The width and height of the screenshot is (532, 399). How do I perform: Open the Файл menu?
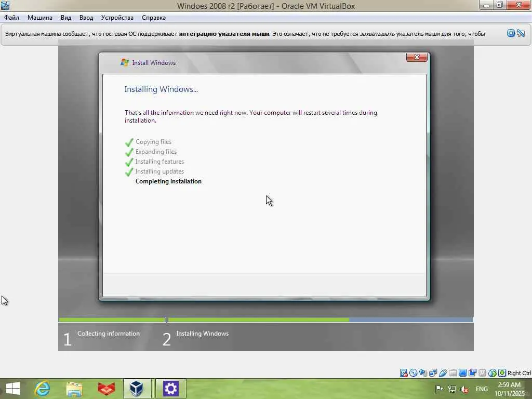tap(11, 18)
